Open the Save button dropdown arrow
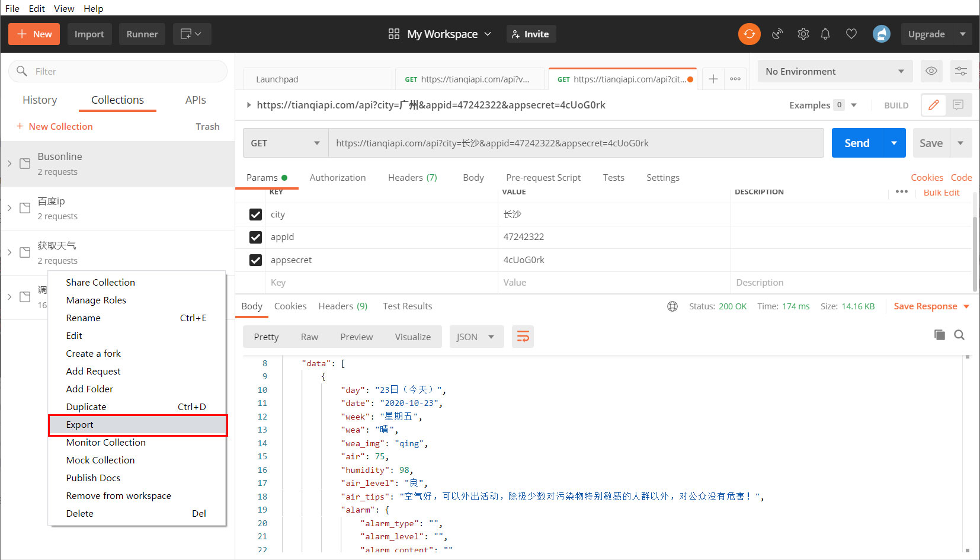Viewport: 980px width, 560px height. pyautogui.click(x=960, y=143)
